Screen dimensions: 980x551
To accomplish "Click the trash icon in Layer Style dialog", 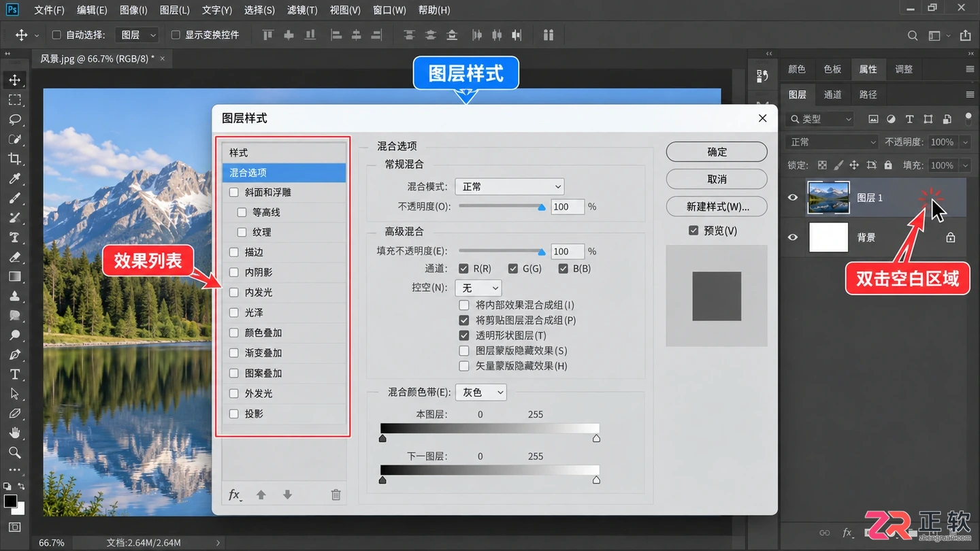I will pos(336,495).
